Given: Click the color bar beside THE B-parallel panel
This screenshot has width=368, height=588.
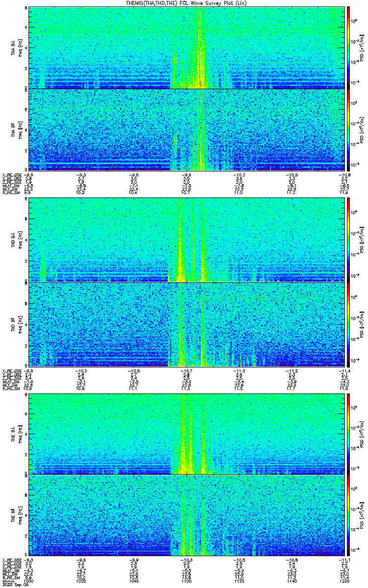Looking at the screenshot, I should pos(348,515).
